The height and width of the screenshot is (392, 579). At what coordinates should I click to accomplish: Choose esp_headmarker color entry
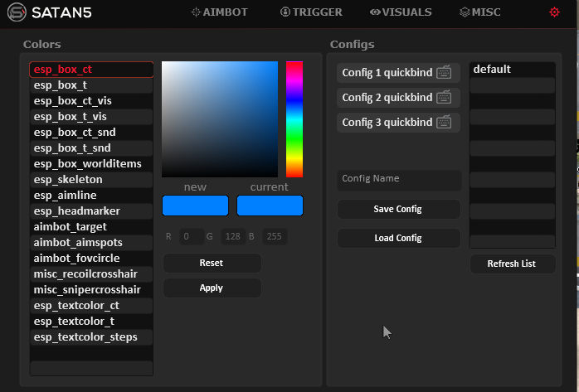(x=91, y=211)
